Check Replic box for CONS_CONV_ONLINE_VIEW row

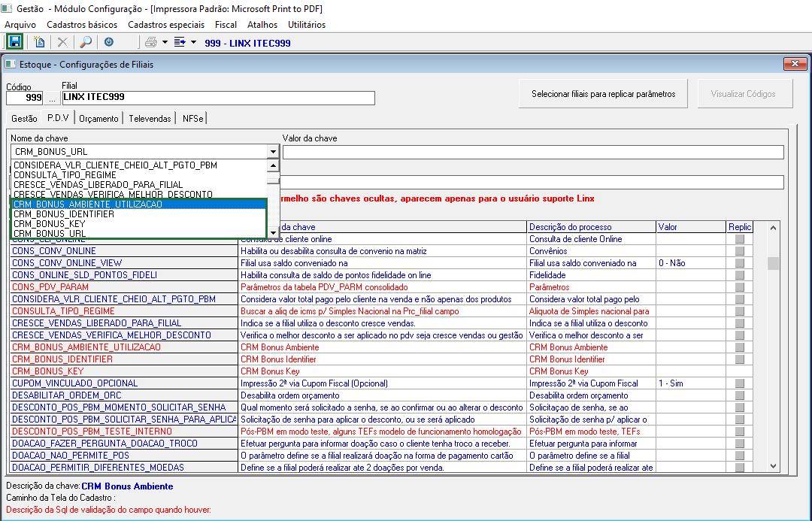coord(740,263)
